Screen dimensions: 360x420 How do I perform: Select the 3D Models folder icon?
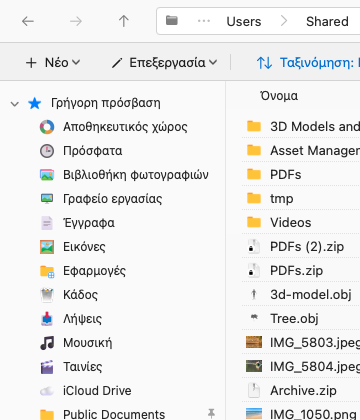click(x=254, y=126)
